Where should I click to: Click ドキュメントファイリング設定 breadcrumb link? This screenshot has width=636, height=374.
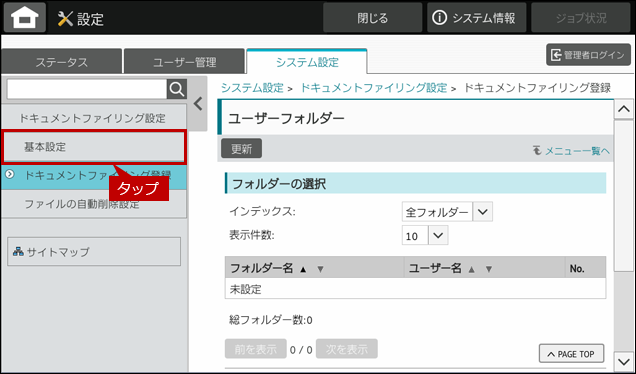[374, 88]
